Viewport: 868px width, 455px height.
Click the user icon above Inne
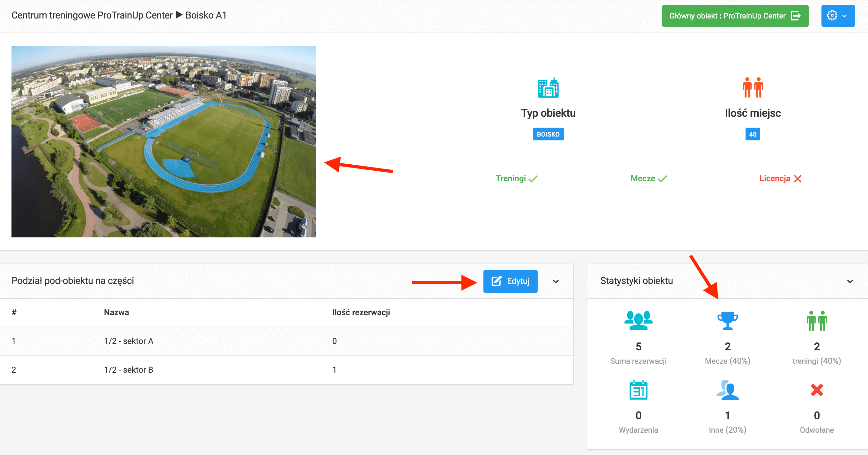pos(727,390)
